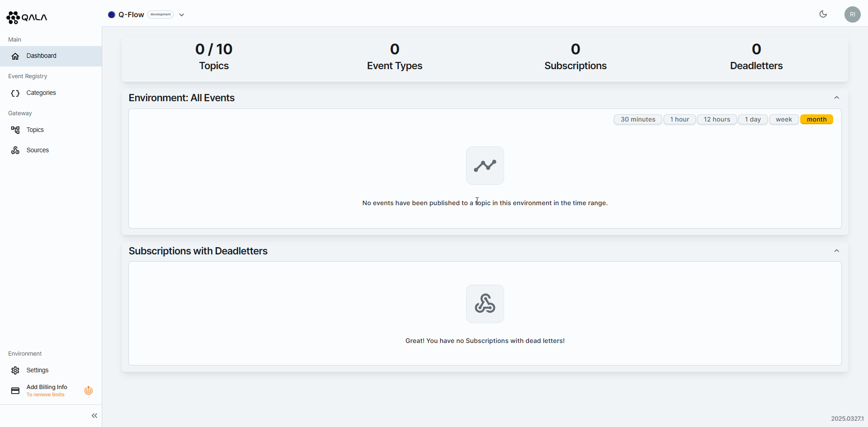Go to Dashboard in sidebar
Image resolution: width=868 pixels, height=427 pixels.
41,56
